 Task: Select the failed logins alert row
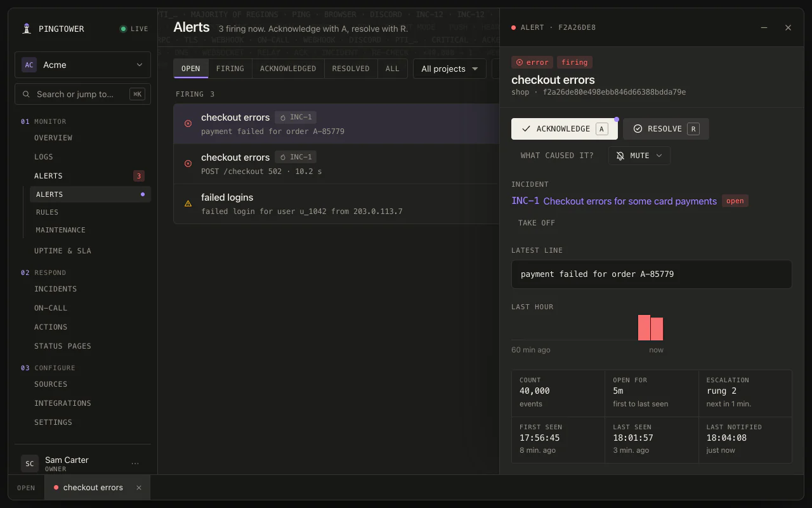336,204
